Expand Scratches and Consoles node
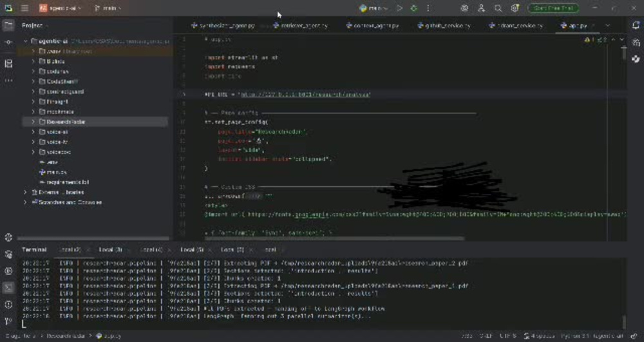Viewport: 644px width, 342px height. [26, 202]
